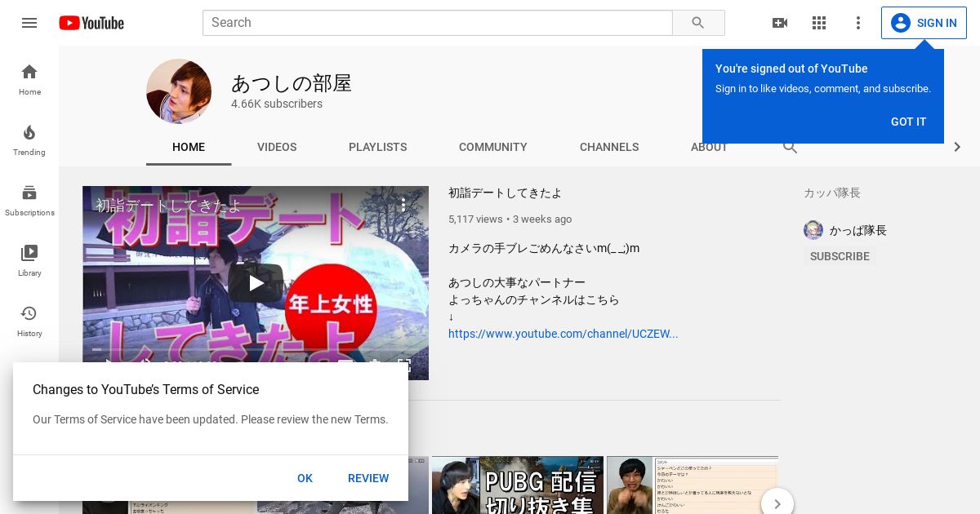Switch to the PLAYLISTS tab
The image size is (980, 514).
377,147
